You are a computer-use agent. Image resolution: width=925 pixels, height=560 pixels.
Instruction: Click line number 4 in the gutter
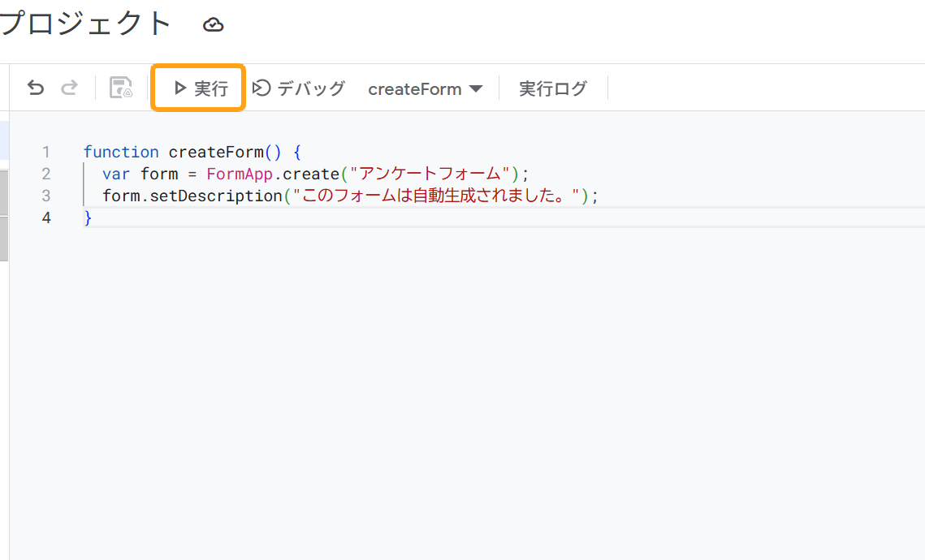[x=46, y=218]
